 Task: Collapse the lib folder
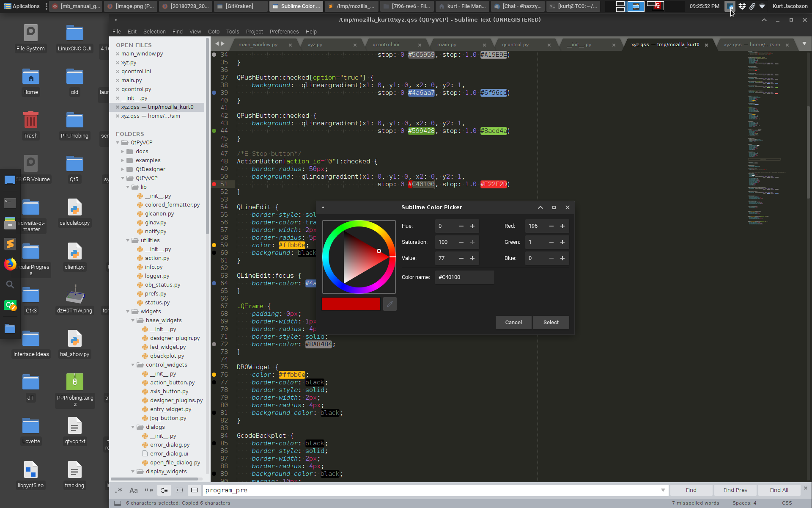point(128,187)
